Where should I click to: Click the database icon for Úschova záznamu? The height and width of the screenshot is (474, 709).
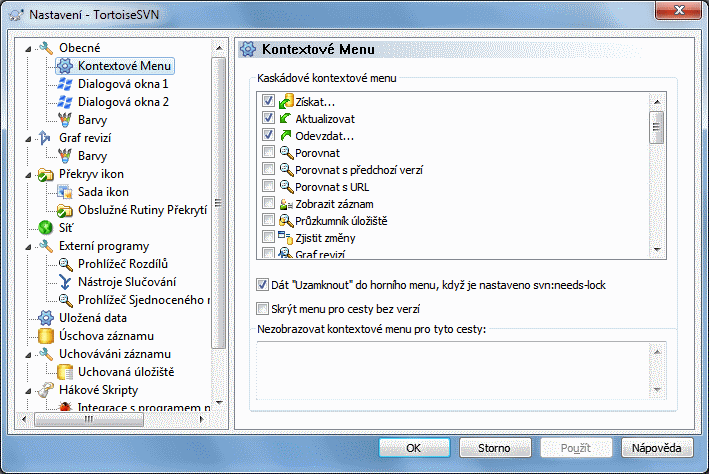pyautogui.click(x=46, y=336)
